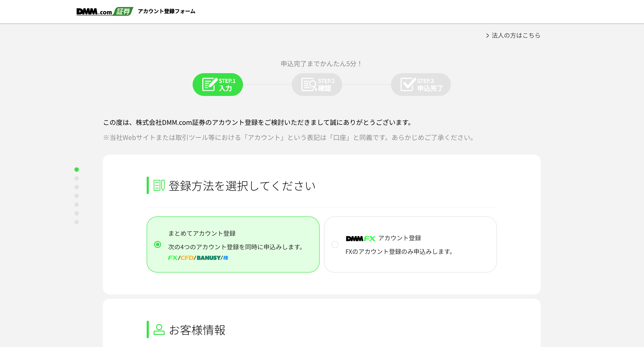
Task: Click the chevron arrow before 法人の方はこちら
Action: 487,35
